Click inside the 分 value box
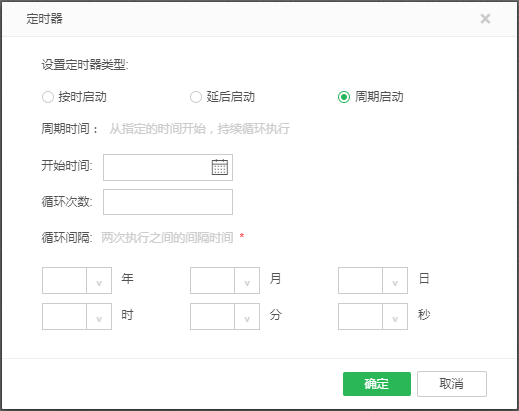 coord(212,316)
